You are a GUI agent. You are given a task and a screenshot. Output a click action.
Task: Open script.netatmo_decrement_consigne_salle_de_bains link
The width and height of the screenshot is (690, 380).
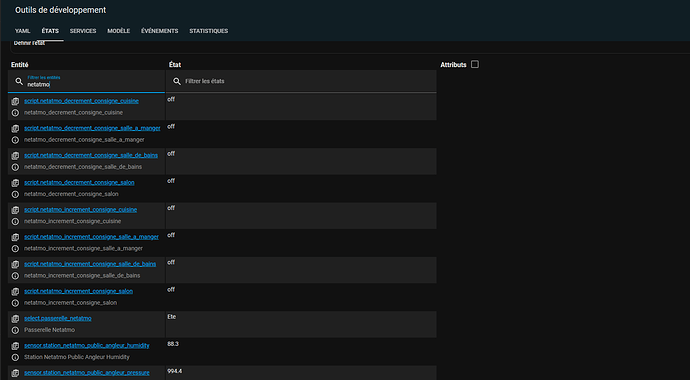[x=91, y=155]
